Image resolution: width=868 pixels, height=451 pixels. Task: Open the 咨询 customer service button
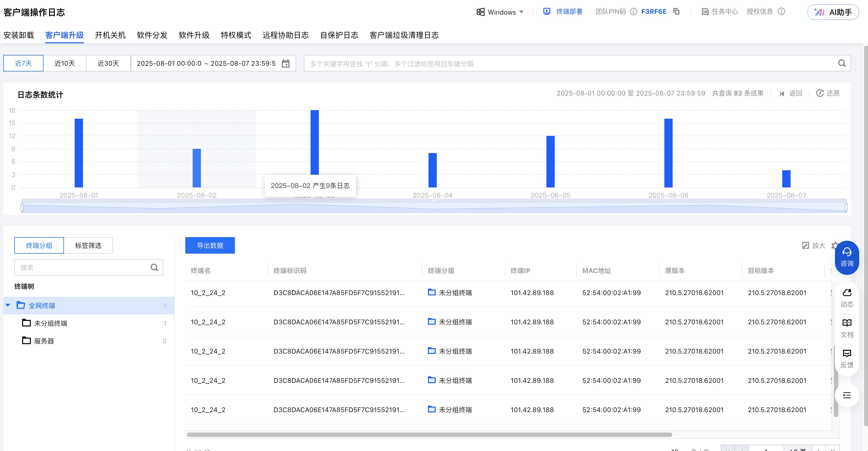pyautogui.click(x=846, y=257)
